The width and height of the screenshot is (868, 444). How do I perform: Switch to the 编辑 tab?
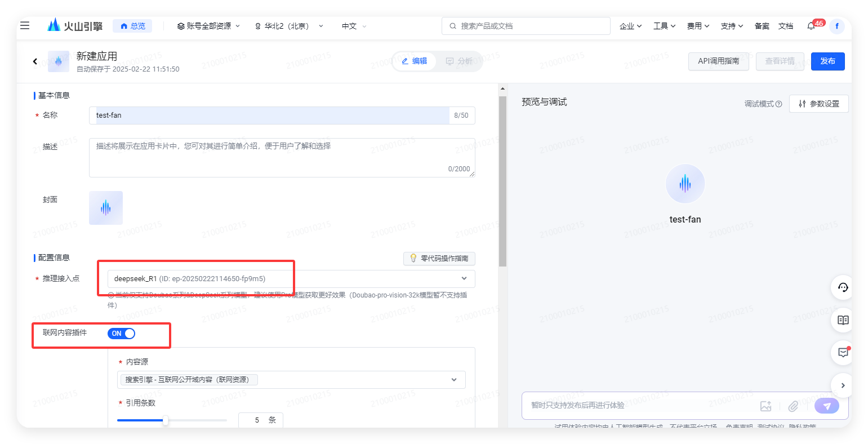415,61
